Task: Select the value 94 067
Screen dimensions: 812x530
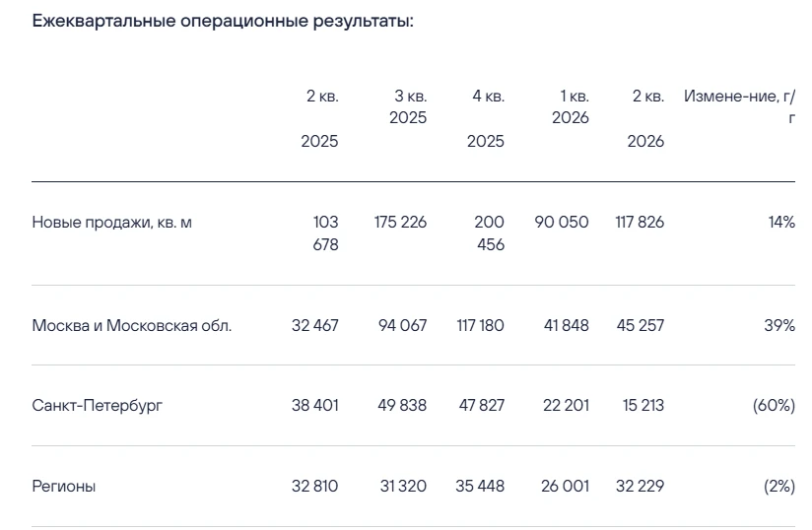Action: 402,325
